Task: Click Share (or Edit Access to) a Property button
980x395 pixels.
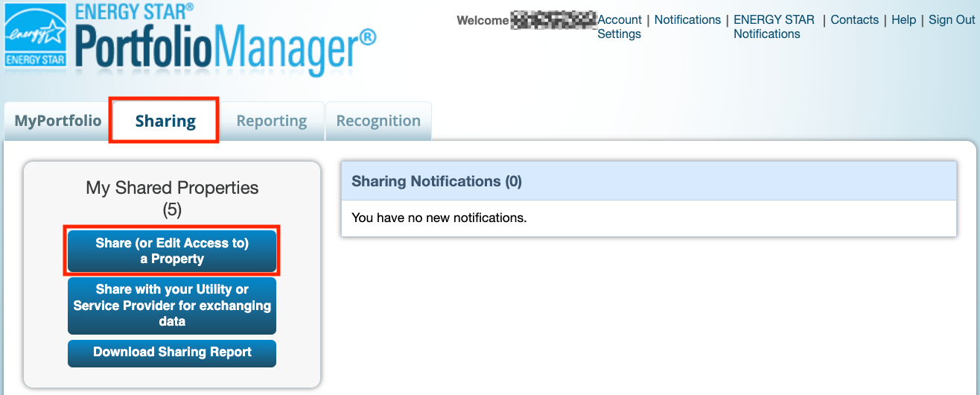Action: click(x=172, y=251)
